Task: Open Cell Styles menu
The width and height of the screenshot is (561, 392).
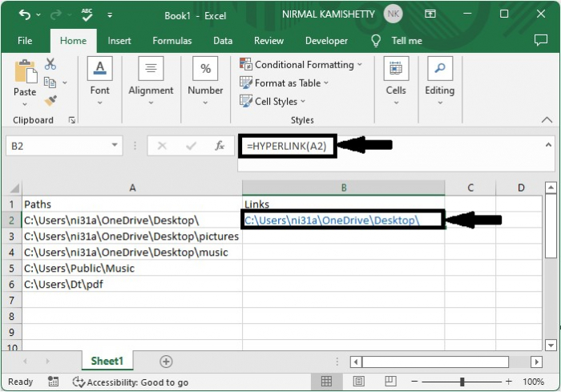Action: 272,101
